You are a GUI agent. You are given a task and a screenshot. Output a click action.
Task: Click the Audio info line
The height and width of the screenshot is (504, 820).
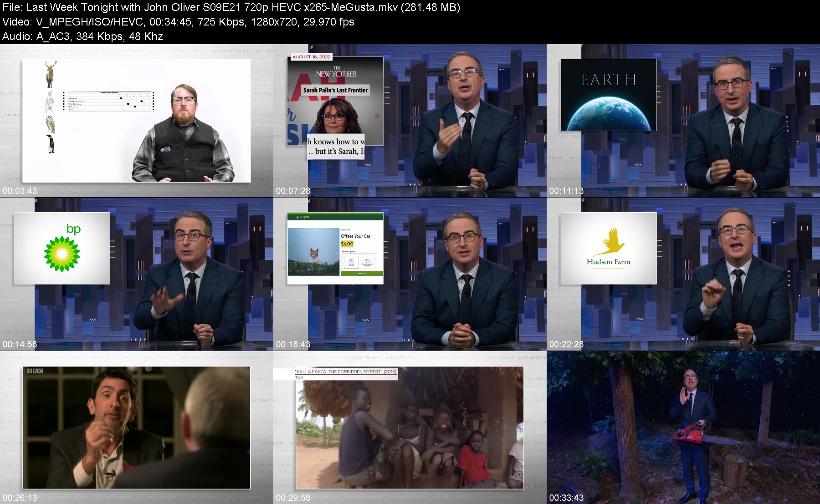(x=82, y=36)
